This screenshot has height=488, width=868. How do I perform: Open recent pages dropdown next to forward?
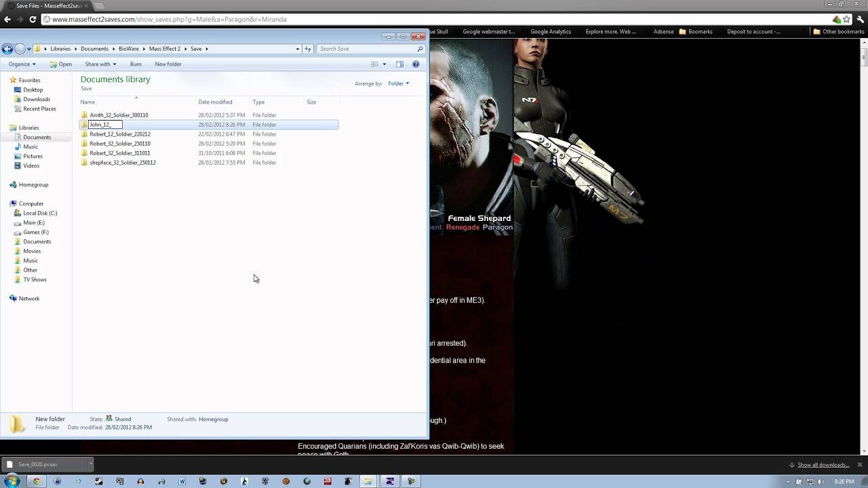click(29, 49)
